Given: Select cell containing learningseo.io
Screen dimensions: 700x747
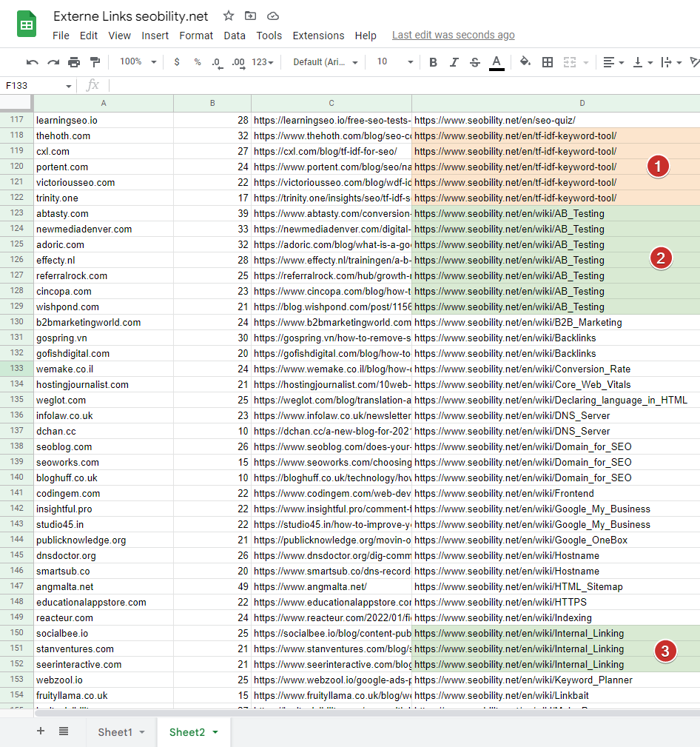Looking at the screenshot, I should point(104,120).
